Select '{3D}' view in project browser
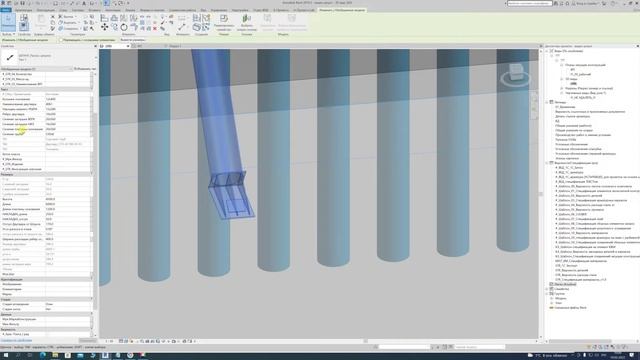The height and width of the screenshot is (360, 640). (x=573, y=84)
